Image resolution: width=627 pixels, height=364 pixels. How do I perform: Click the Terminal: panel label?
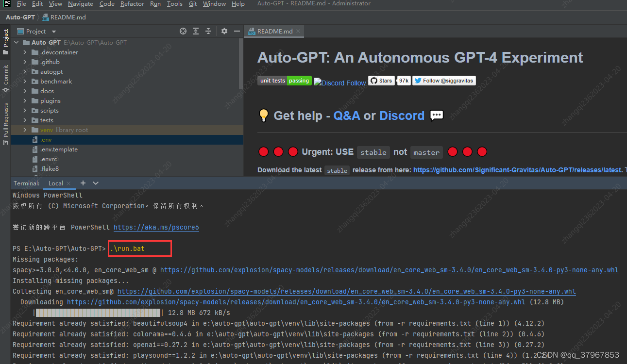(x=27, y=183)
